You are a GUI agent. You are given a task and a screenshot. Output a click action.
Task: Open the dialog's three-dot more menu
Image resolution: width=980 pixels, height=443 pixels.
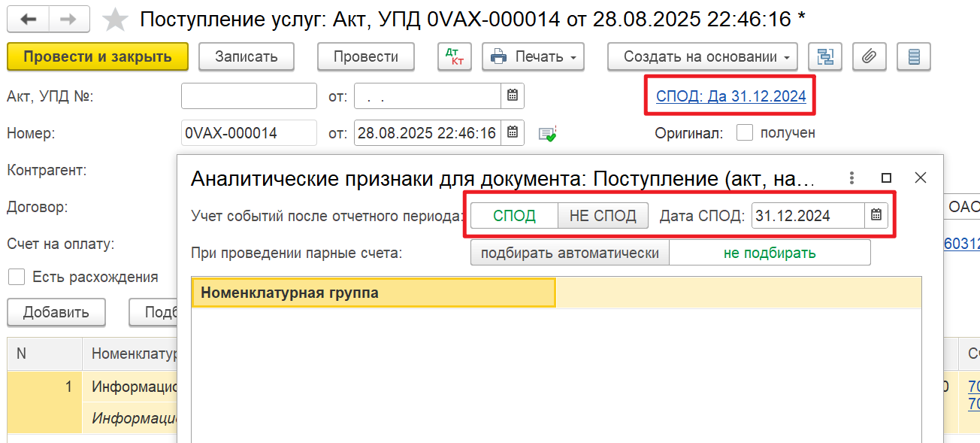point(851,178)
